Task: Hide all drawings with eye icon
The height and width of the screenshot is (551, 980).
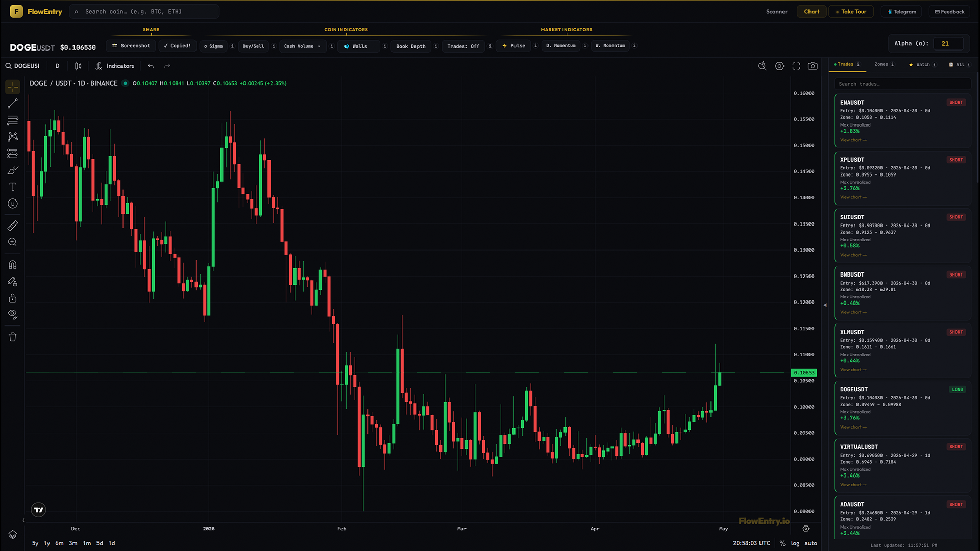Action: tap(13, 314)
